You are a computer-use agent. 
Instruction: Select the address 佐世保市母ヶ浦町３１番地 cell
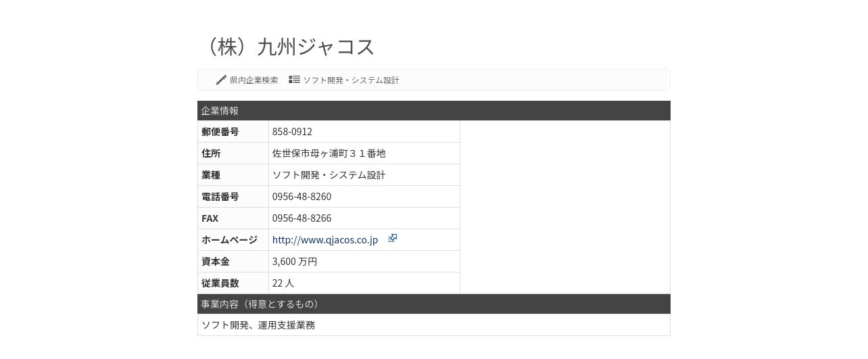364,153
